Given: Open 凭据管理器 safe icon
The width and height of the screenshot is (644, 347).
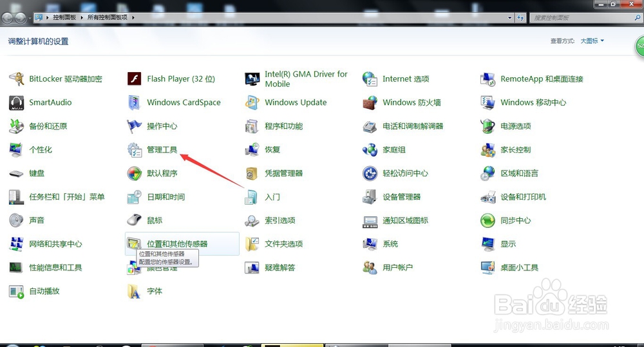Looking at the screenshot, I should click(x=252, y=173).
